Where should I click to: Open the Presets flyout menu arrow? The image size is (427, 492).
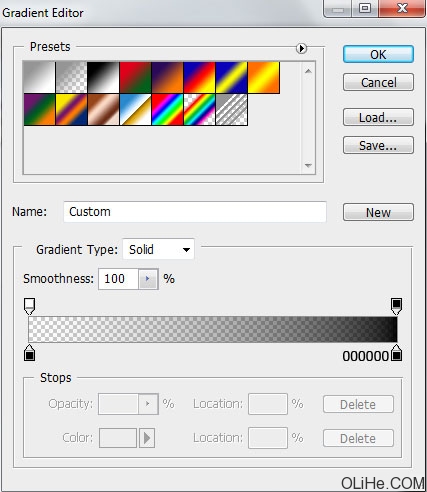pos(301,49)
